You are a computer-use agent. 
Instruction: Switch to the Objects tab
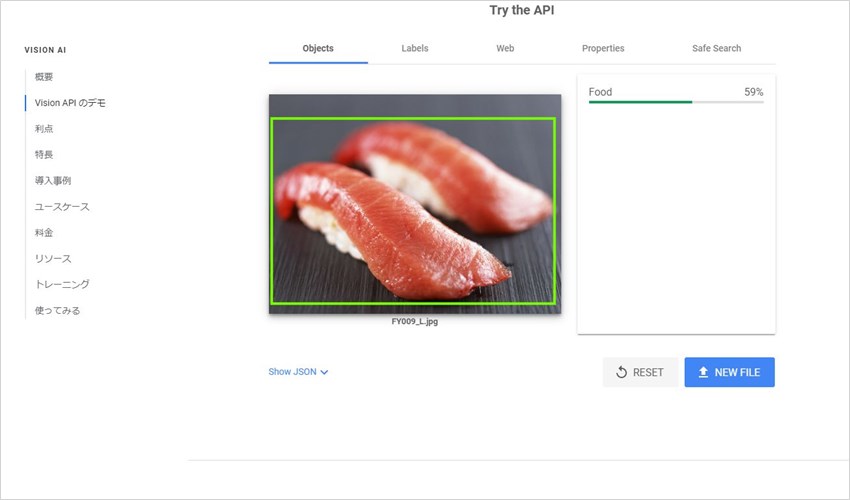coord(318,48)
